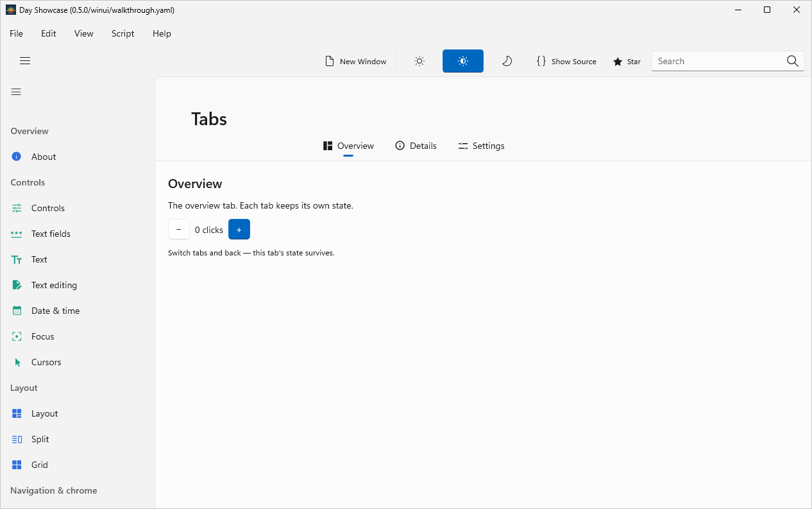Click the Settings tab sliders icon
The image size is (812, 509).
click(x=463, y=146)
